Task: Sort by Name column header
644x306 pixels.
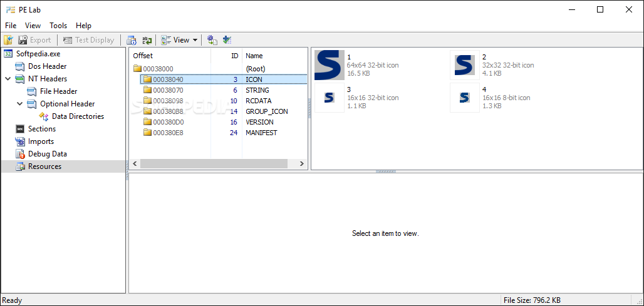Action: pyautogui.click(x=274, y=56)
